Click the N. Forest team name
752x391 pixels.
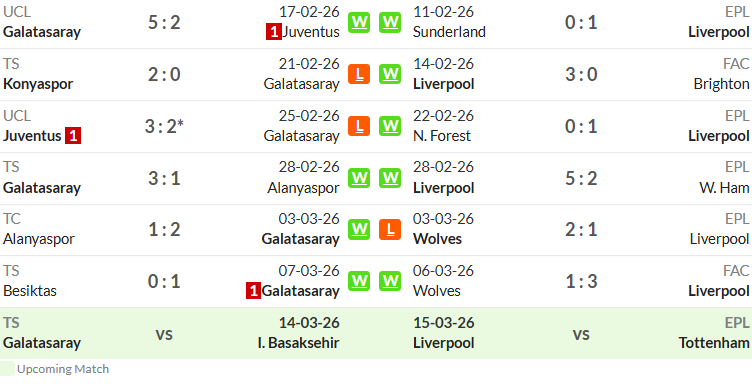click(x=442, y=136)
